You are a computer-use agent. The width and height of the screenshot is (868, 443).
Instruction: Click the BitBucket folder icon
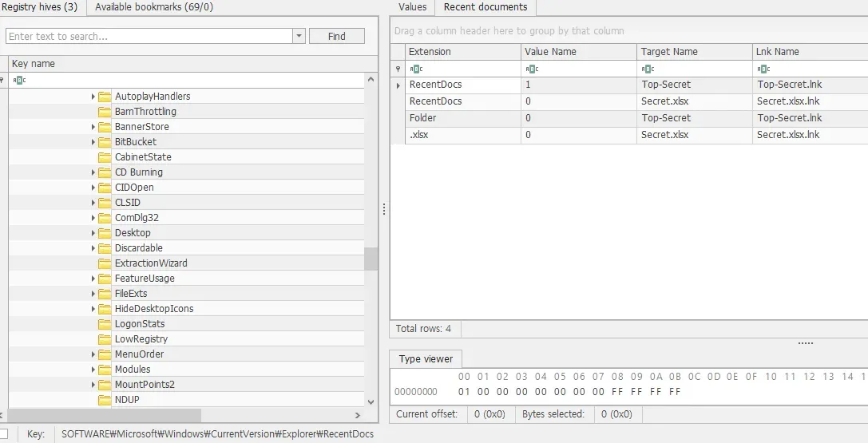click(105, 142)
